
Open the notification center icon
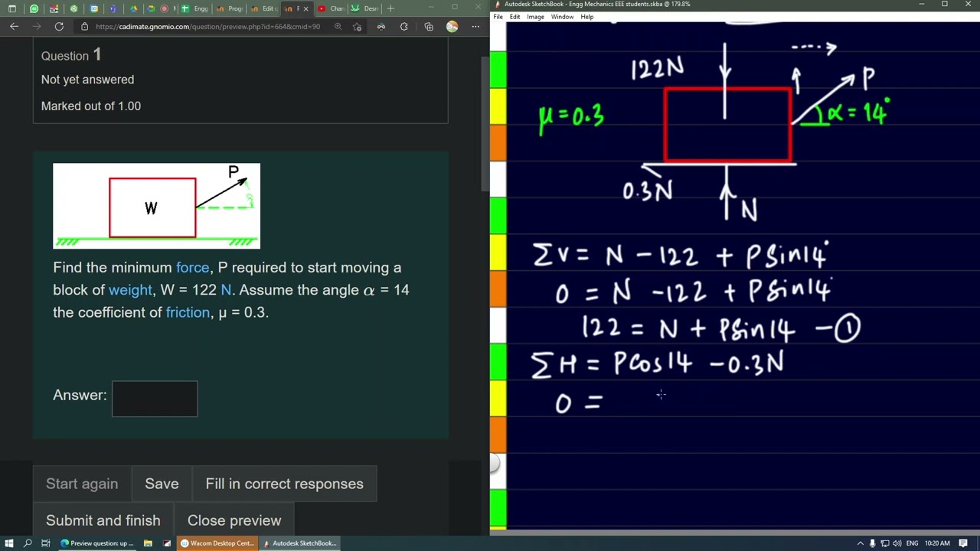click(963, 543)
